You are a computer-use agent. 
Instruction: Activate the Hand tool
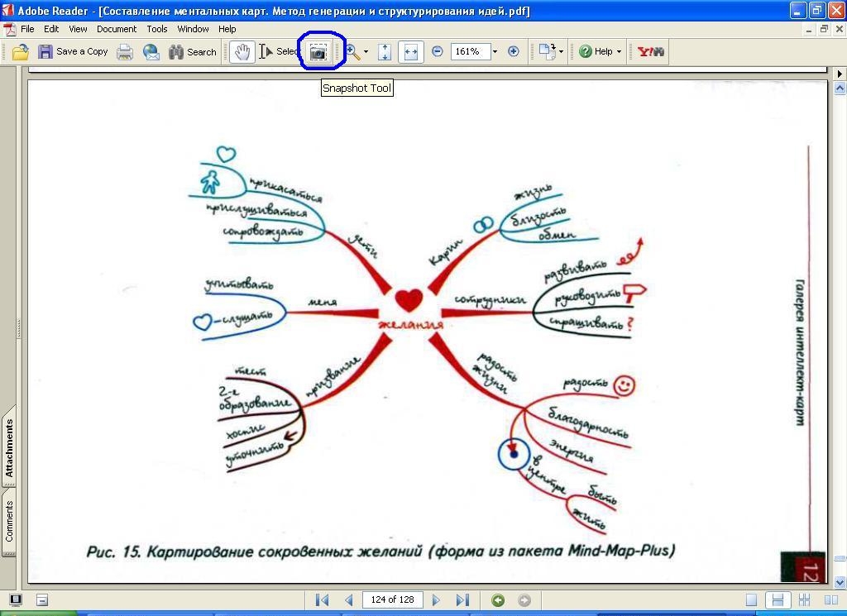point(242,51)
